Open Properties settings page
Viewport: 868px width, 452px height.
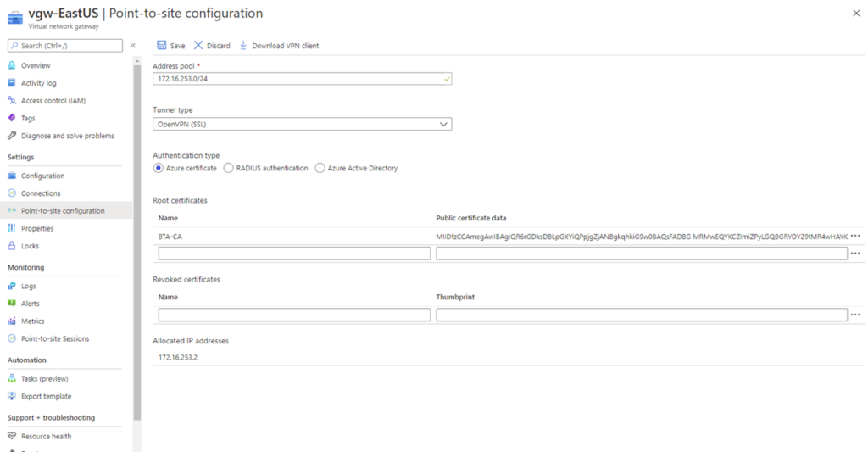pos(37,228)
